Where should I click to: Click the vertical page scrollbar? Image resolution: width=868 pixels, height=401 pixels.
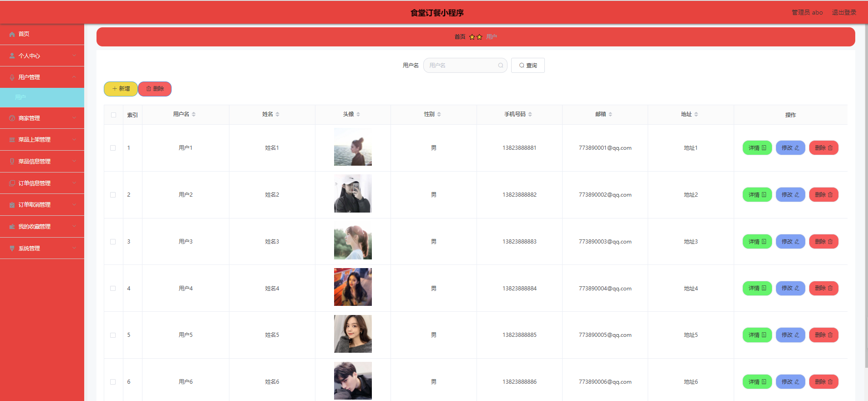click(x=866, y=196)
